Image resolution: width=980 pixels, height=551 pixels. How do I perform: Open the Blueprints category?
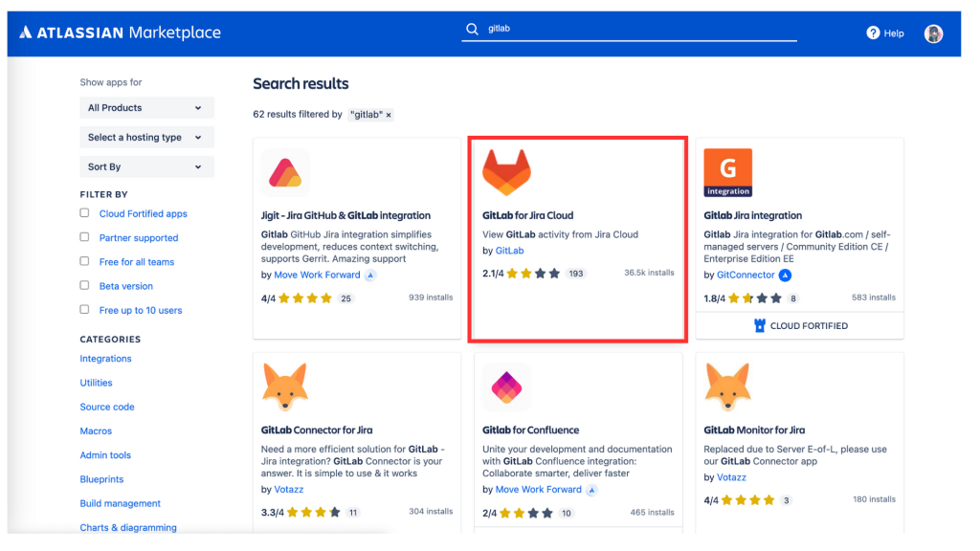point(101,480)
